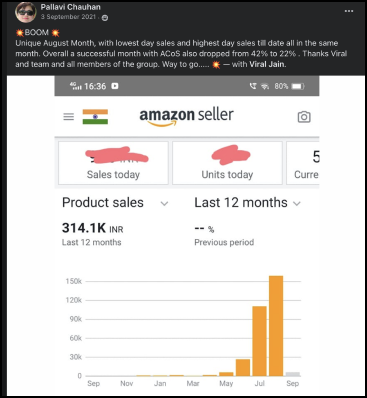Select the grey September bar in chart
367x398 pixels.
(293, 374)
